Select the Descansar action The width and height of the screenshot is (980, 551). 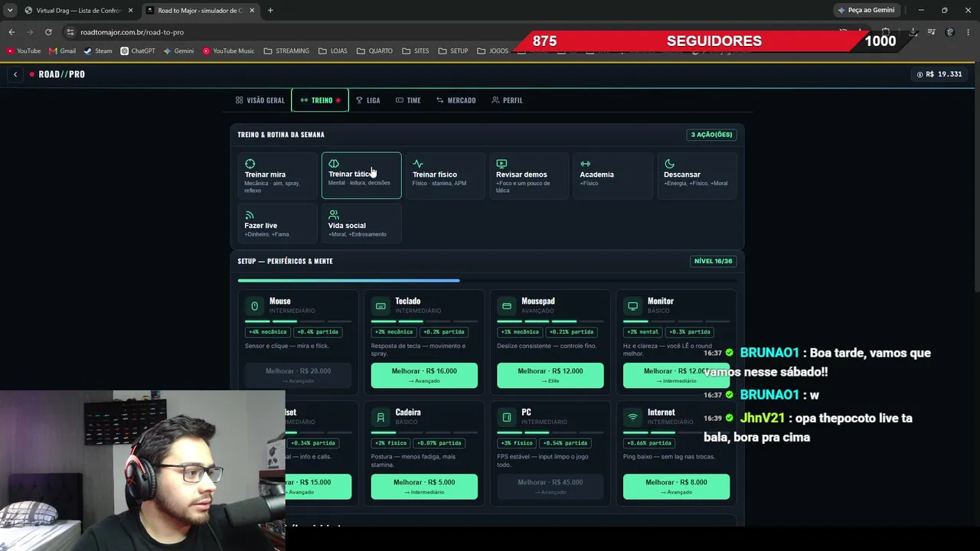tap(697, 175)
